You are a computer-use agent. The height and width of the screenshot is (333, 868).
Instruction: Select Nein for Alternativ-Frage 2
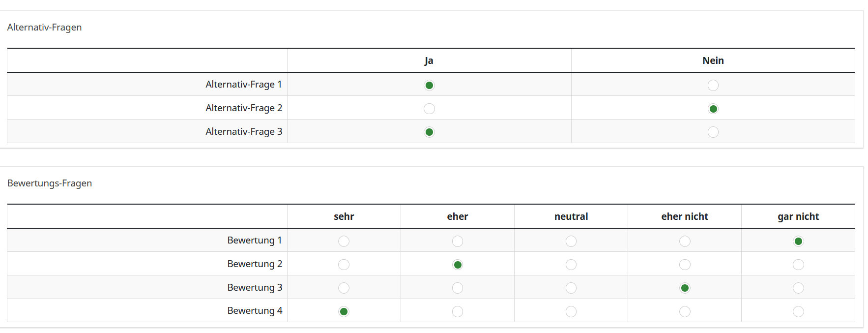(713, 109)
